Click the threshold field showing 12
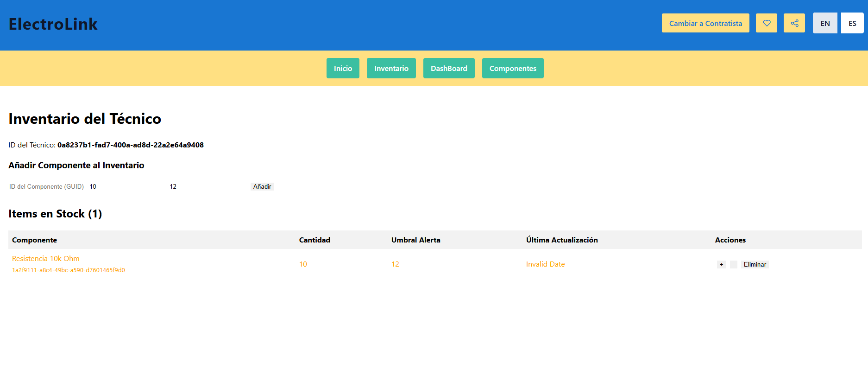This screenshot has height=389, width=868. coord(208,186)
